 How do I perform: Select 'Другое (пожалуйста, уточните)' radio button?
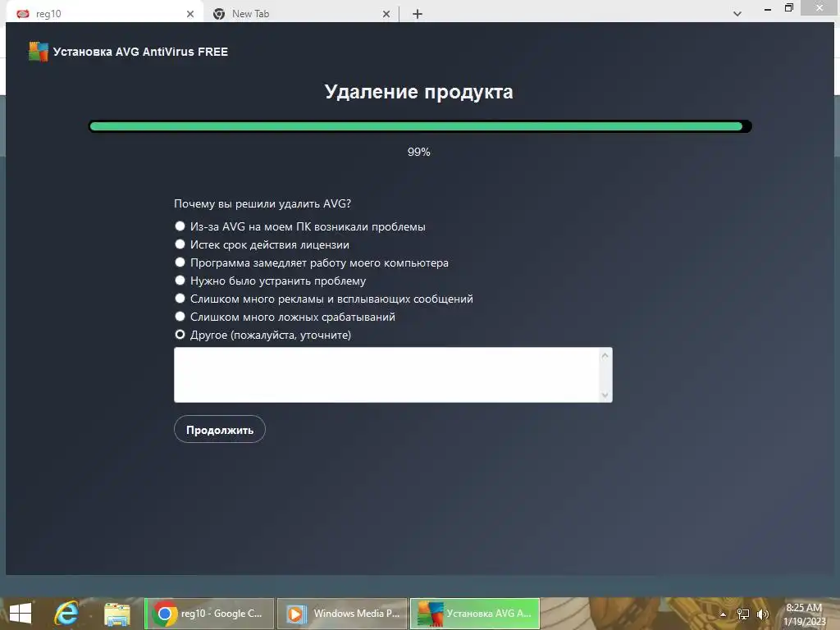[180, 335]
